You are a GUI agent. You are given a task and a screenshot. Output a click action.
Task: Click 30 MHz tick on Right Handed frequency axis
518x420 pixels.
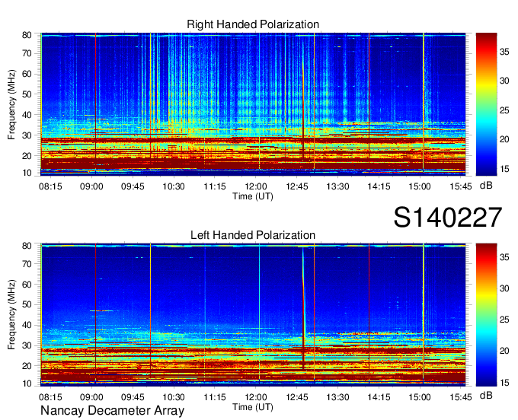click(27, 135)
